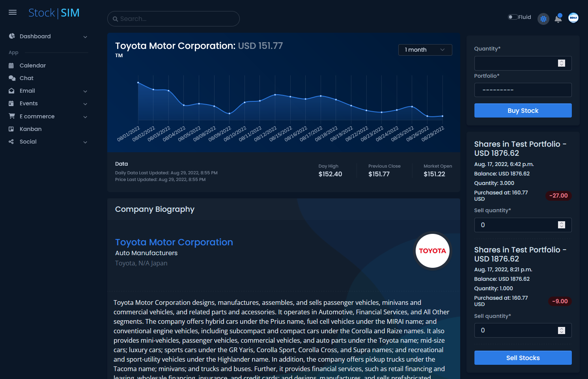Click the Buy Stock button
Image resolution: width=588 pixels, height=379 pixels.
523,110
